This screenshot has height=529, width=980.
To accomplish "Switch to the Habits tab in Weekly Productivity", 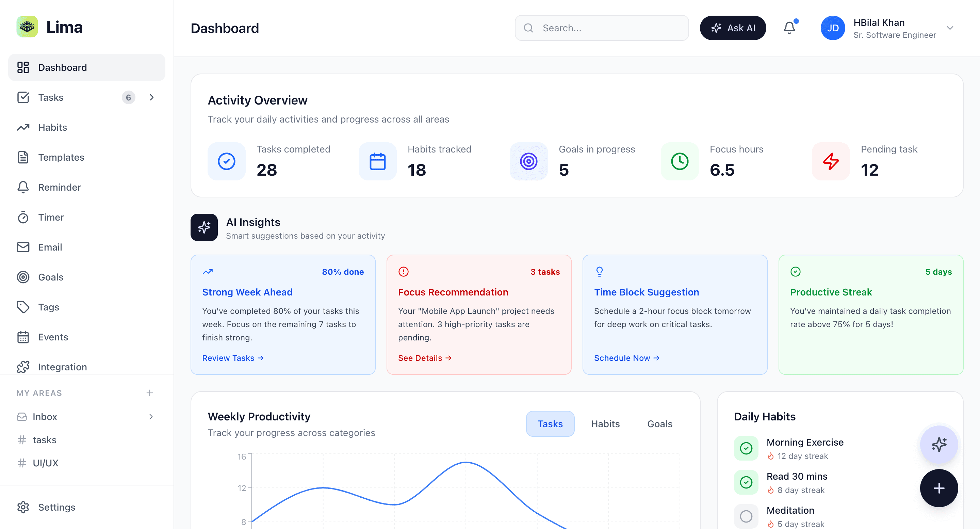I will 605,423.
